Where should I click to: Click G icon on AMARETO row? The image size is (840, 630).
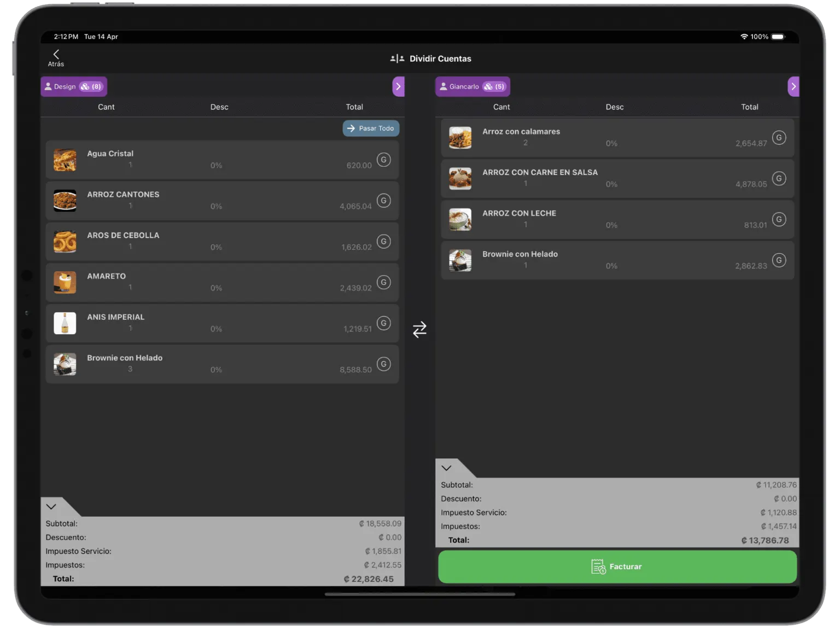[384, 282]
